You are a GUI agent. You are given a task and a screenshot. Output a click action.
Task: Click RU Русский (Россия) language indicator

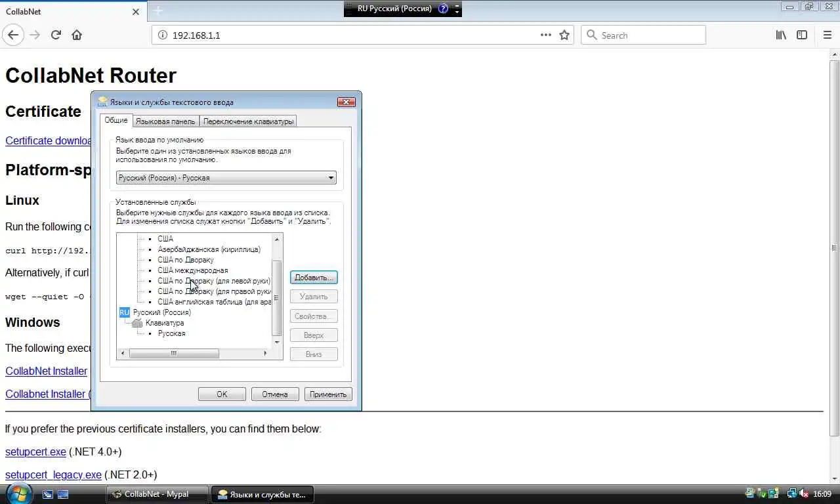394,9
